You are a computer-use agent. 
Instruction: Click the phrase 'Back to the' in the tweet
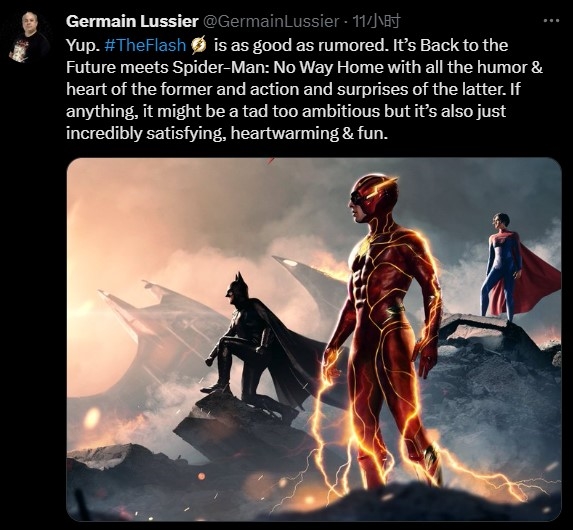(x=464, y=45)
